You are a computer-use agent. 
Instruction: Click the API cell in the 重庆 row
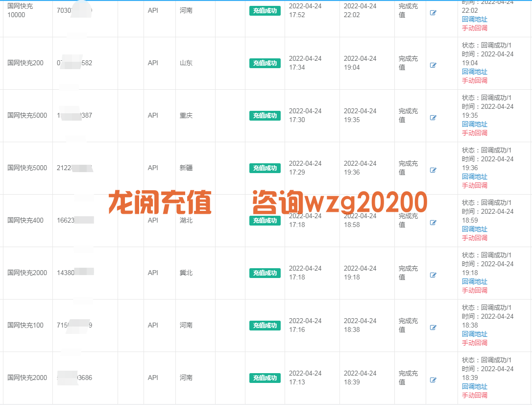153,115
